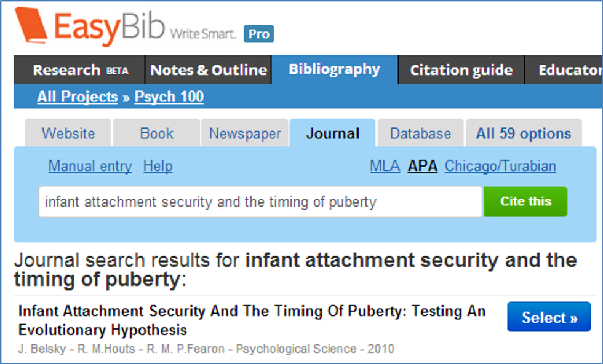Click the Pro badge next to logo
Viewport: 603px width, 364px height.
tap(258, 34)
